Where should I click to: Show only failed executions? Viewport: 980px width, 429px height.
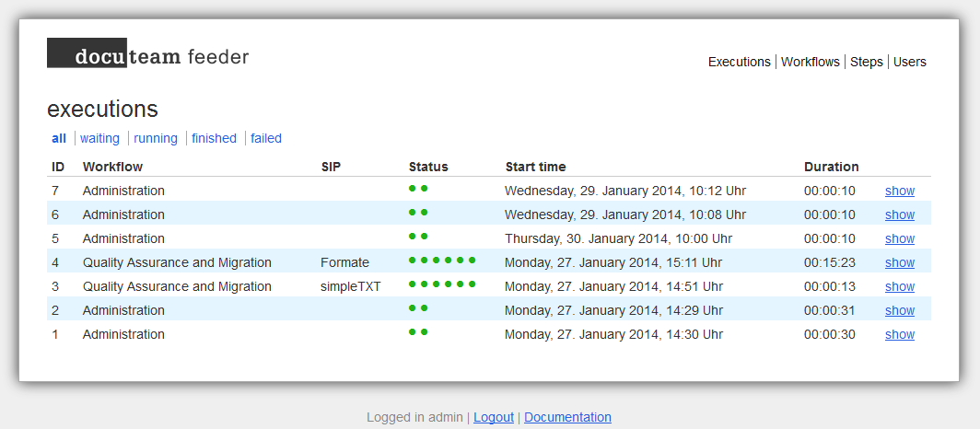pyautogui.click(x=266, y=138)
